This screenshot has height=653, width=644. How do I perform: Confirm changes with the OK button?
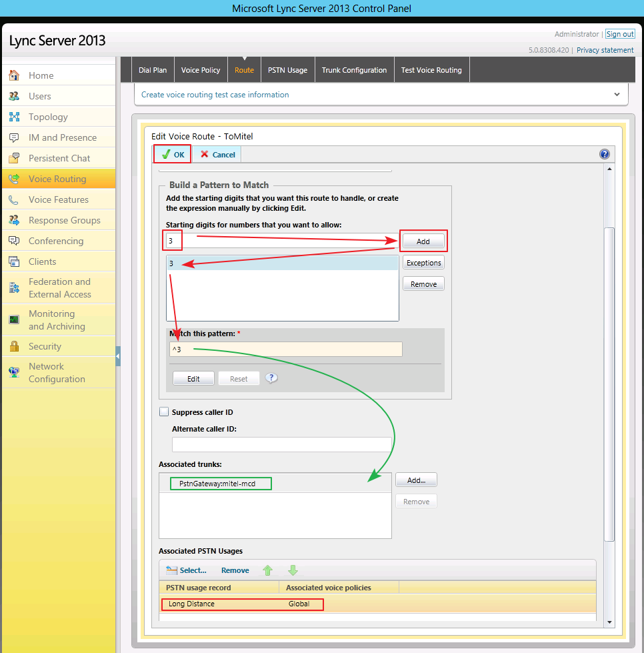pos(172,153)
